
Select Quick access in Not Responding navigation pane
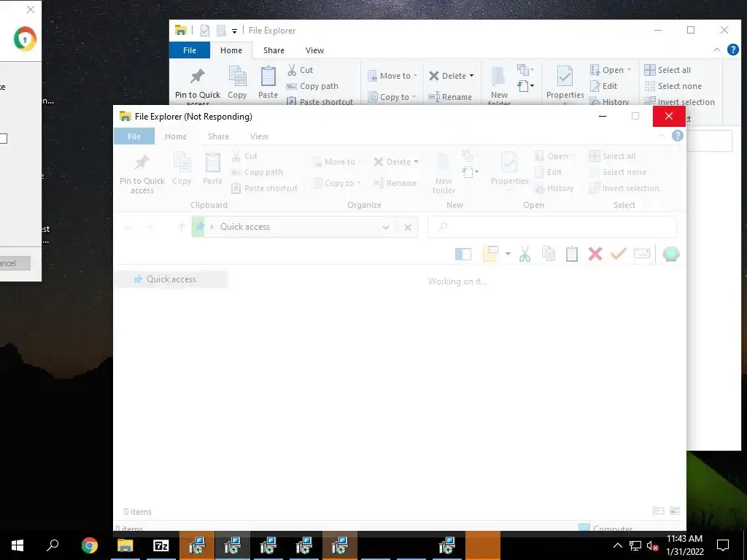[x=171, y=279]
